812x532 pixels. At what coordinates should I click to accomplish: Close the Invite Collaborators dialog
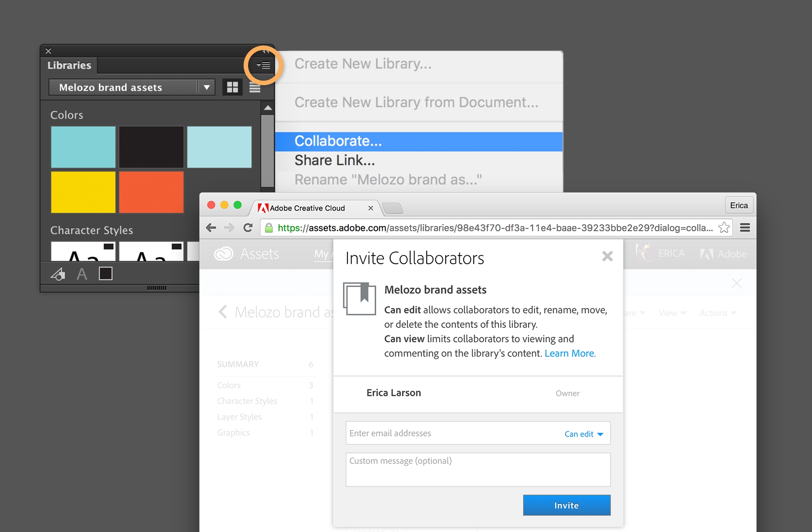[x=607, y=256]
